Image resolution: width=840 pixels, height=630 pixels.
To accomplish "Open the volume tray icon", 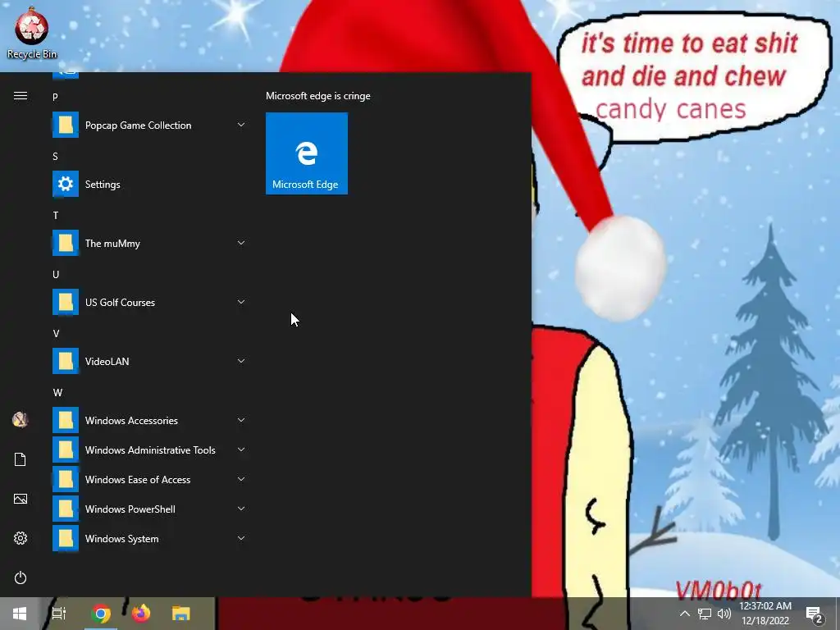I will [724, 614].
